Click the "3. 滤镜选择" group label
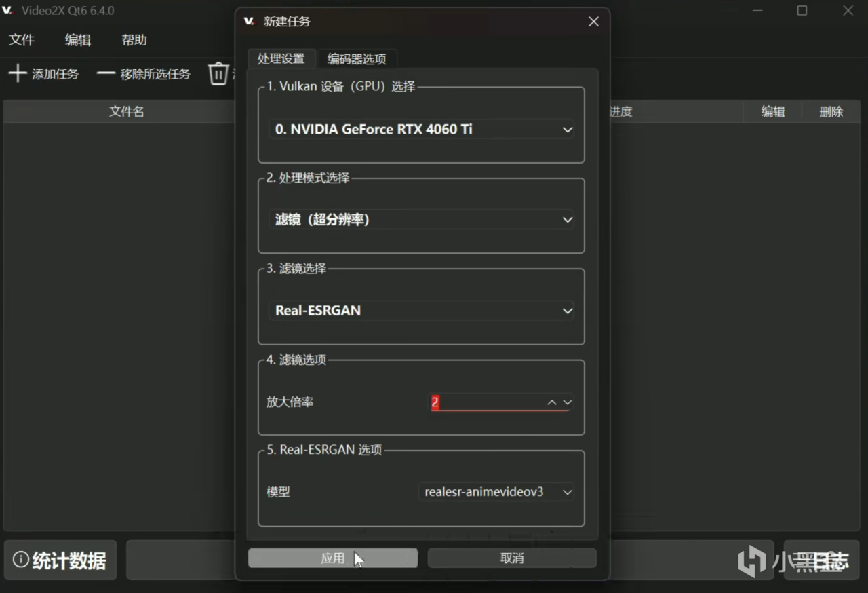This screenshot has height=593, width=868. click(x=296, y=269)
